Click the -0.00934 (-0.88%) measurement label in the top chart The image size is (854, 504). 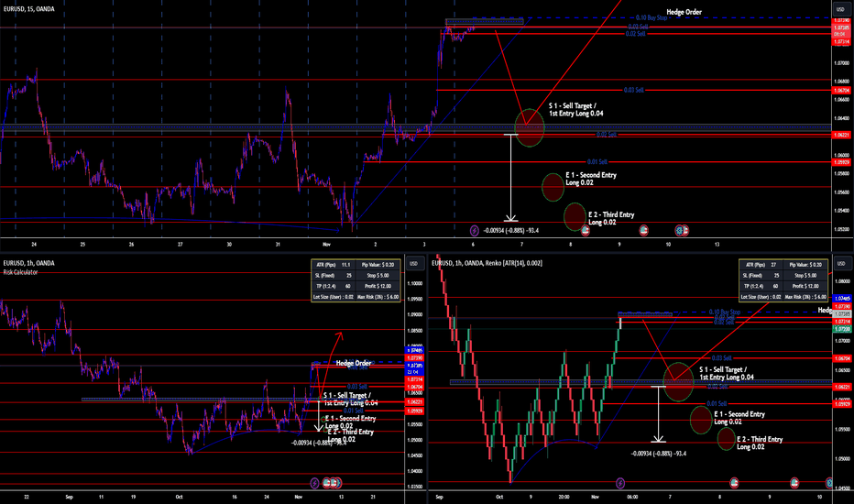tap(511, 231)
